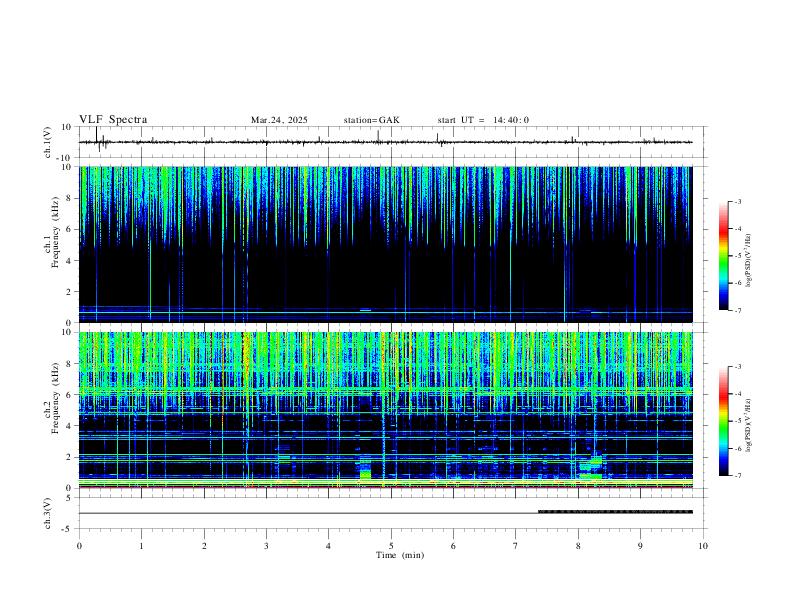Click time axis tick "10" at far right
This screenshot has width=792, height=612.
[703, 546]
